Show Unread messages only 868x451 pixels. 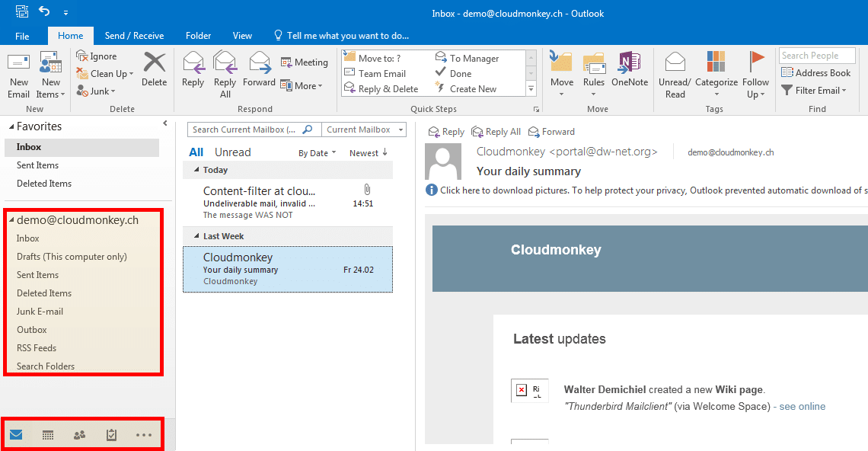tap(232, 152)
